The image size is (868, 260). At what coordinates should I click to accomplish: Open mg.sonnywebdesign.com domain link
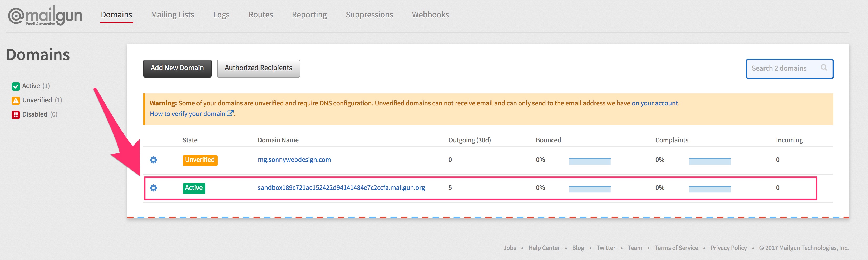click(x=294, y=160)
